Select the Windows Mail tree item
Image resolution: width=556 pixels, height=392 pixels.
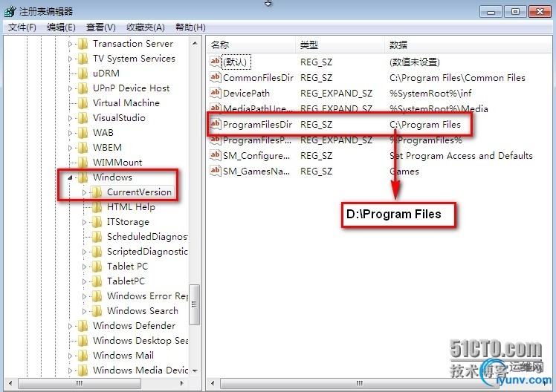tap(123, 355)
